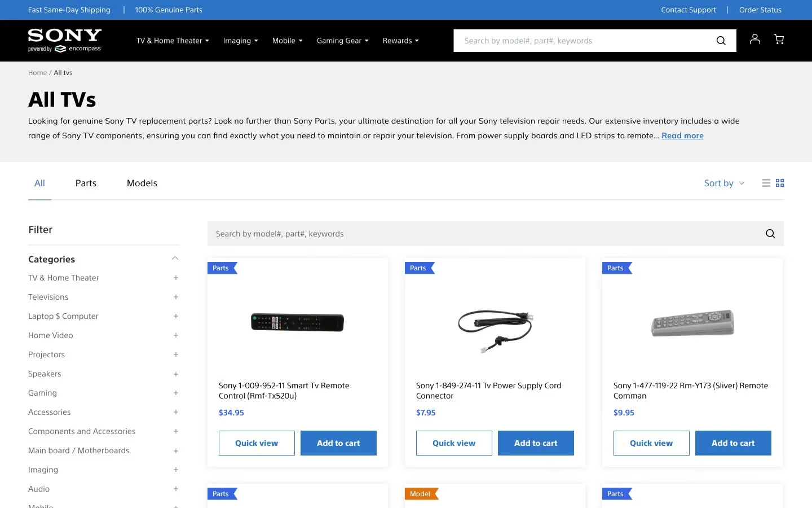Screen dimensions: 812x508
Task: Open Gaming Gear navigation dropdown
Action: pyautogui.click(x=342, y=41)
